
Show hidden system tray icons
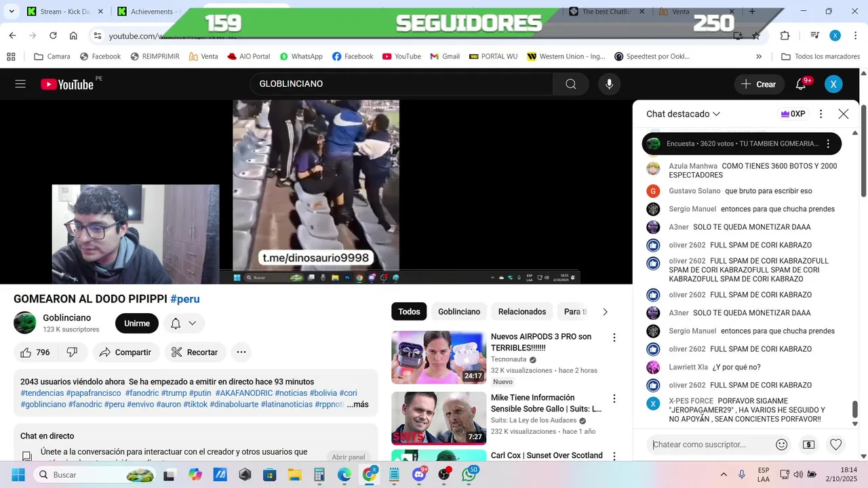pyautogui.click(x=724, y=474)
